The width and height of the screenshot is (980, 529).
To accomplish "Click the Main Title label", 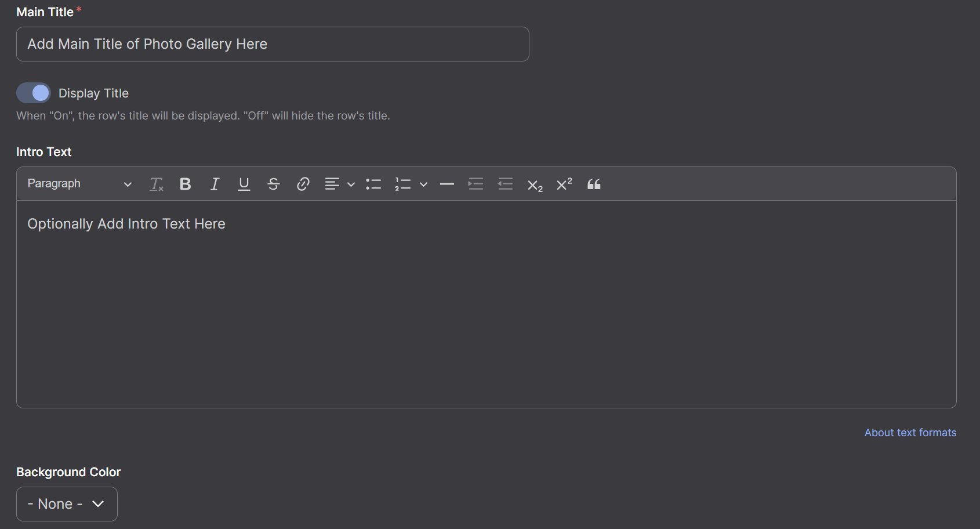I will pos(45,12).
